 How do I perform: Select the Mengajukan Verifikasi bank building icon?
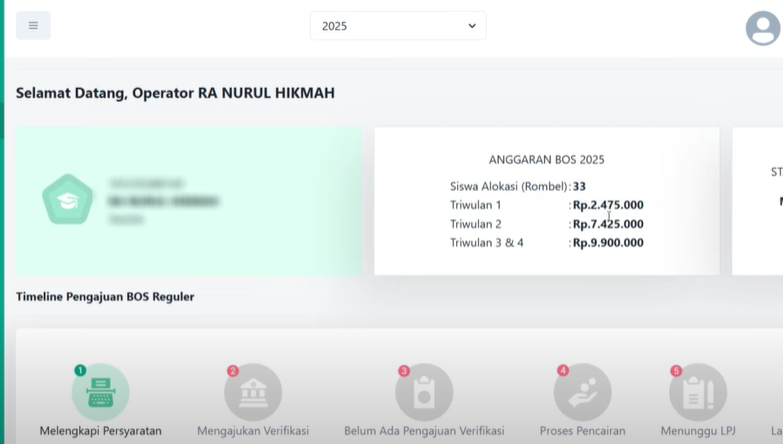[253, 392]
